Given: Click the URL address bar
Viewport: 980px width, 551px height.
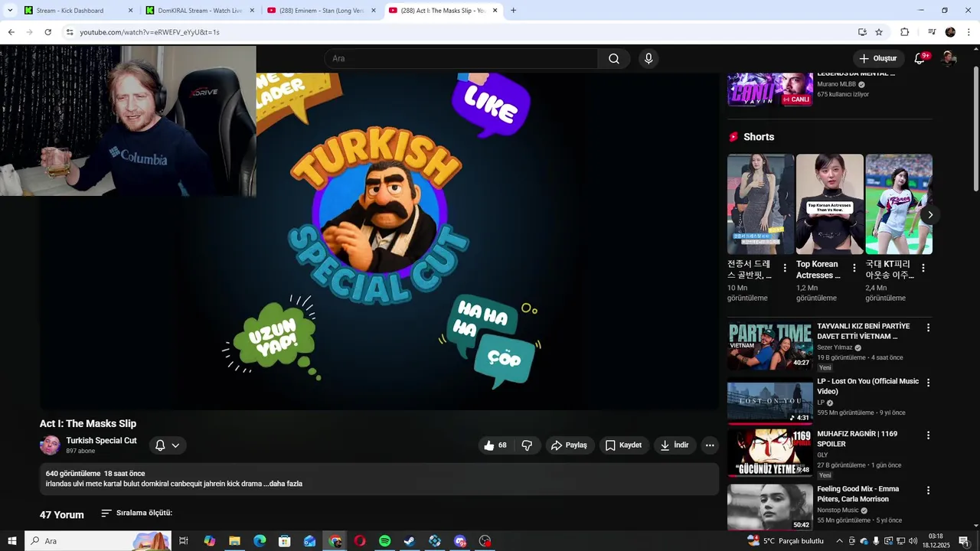Looking at the screenshot, I should pyautogui.click(x=459, y=32).
